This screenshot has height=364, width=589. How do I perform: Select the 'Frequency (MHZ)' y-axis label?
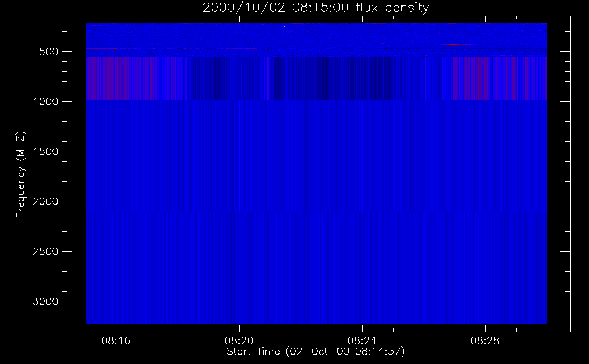tap(21, 174)
